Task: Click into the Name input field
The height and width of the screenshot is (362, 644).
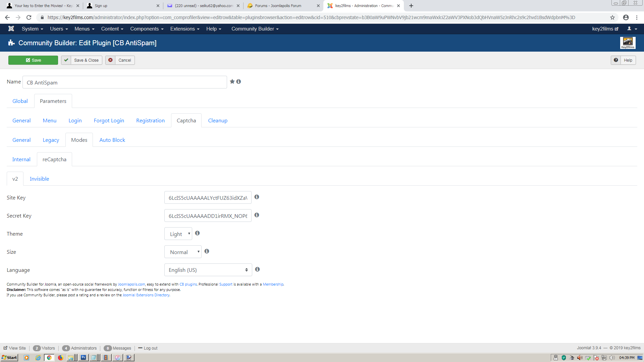Action: [124, 82]
